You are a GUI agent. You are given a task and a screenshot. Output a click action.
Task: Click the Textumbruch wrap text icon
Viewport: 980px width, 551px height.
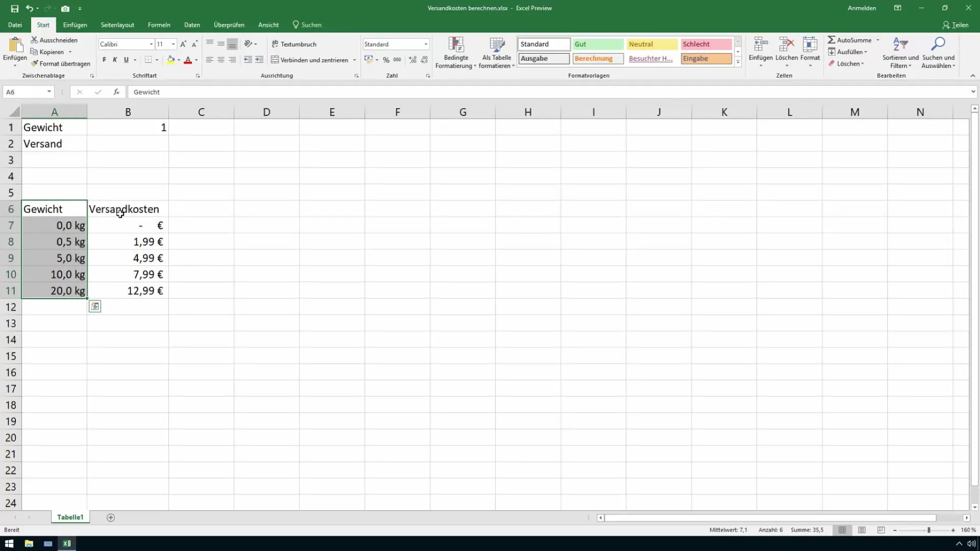coord(275,44)
